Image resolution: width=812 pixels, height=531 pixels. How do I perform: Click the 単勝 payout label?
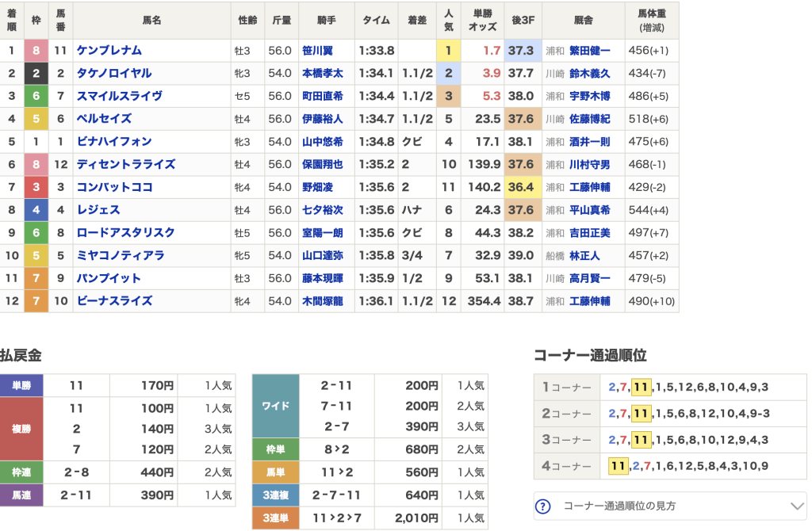pos(21,386)
